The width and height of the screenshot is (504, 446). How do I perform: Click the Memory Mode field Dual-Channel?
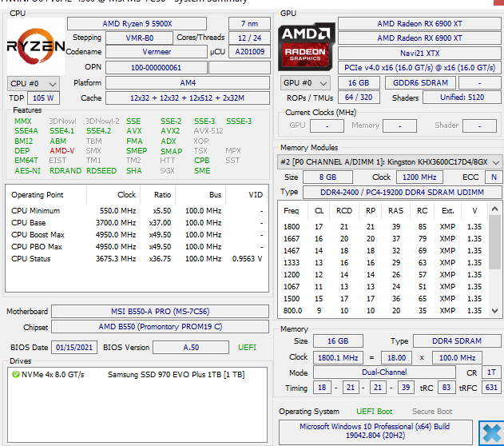[384, 372]
